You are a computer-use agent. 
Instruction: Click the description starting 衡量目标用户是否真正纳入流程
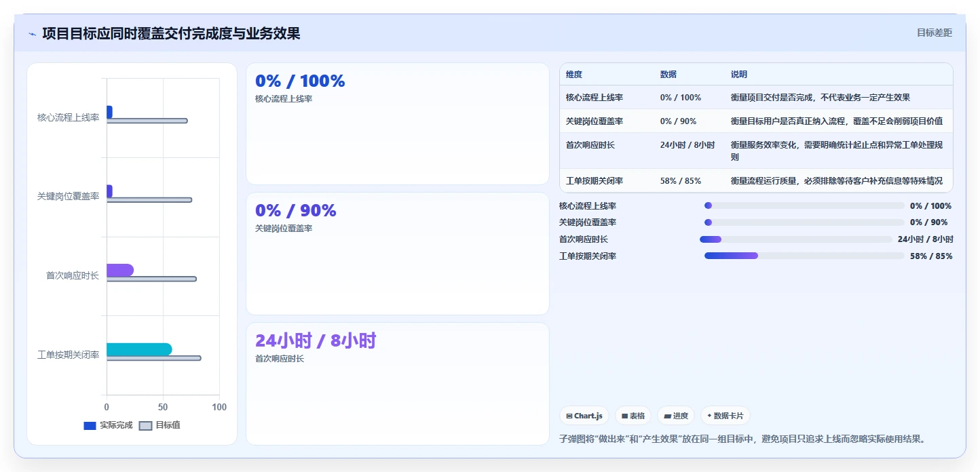(837, 121)
